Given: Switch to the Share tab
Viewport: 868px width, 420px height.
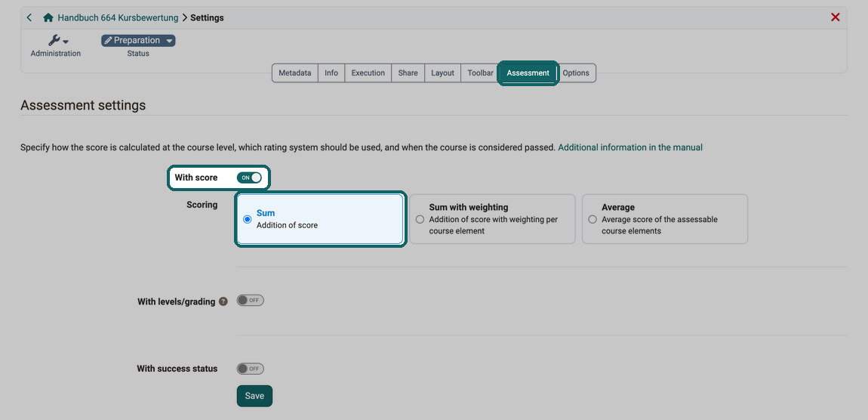Looking at the screenshot, I should (x=408, y=73).
